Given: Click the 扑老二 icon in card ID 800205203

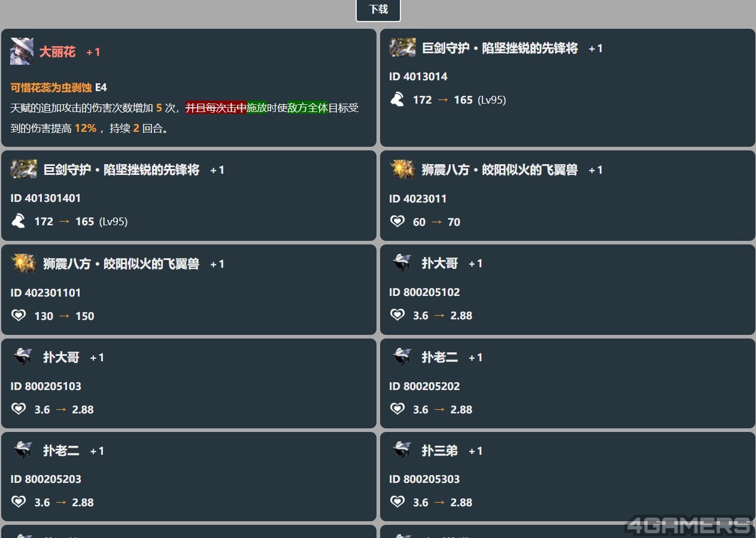Looking at the screenshot, I should click(24, 451).
